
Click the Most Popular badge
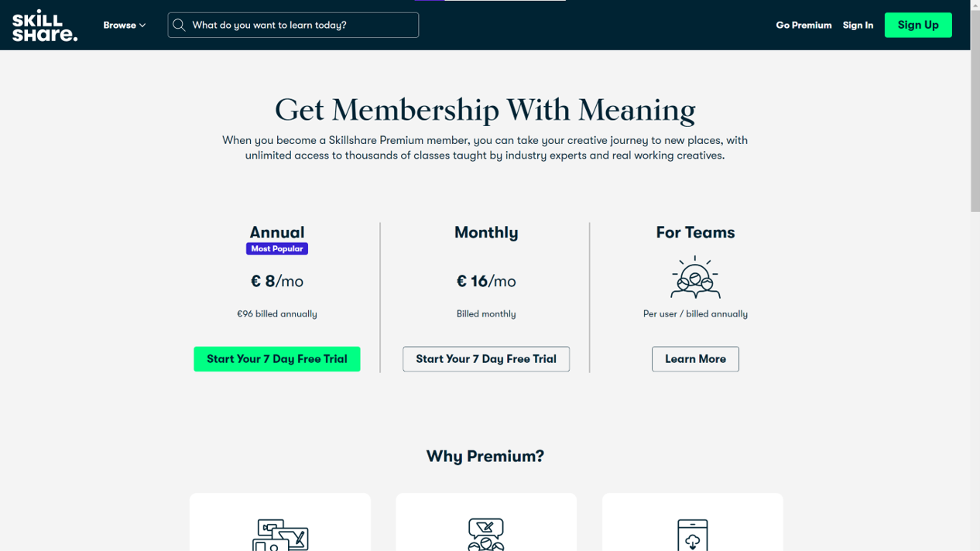(277, 249)
